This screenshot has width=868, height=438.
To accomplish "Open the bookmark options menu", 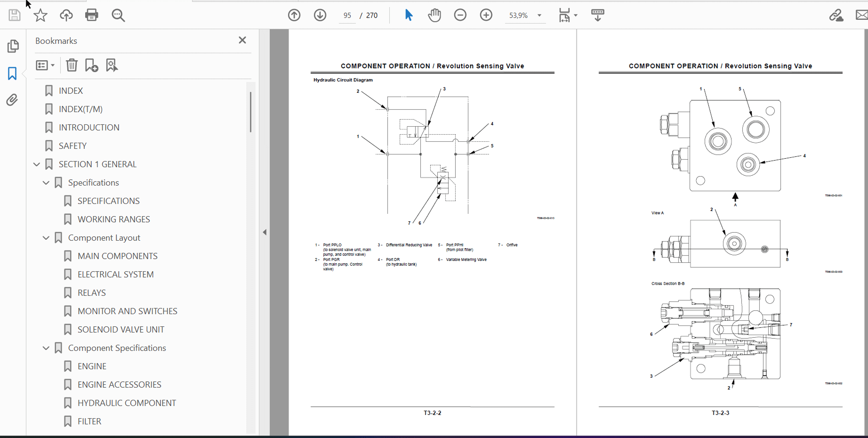I will point(45,65).
